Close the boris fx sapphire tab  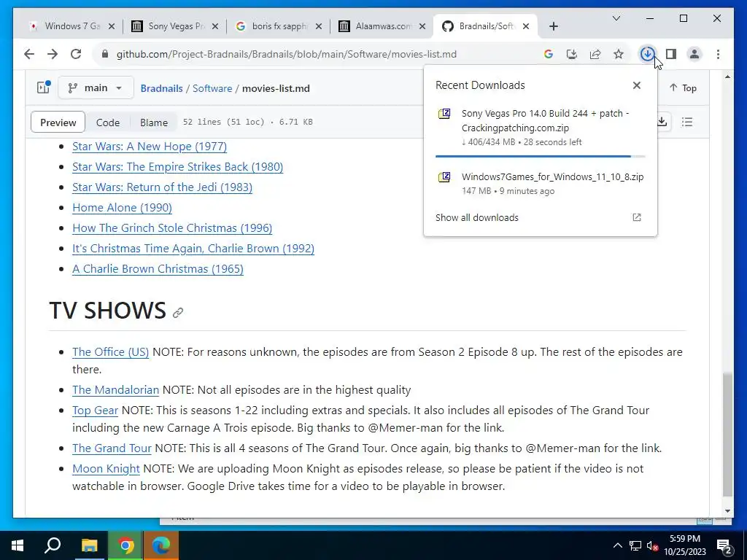[319, 27]
